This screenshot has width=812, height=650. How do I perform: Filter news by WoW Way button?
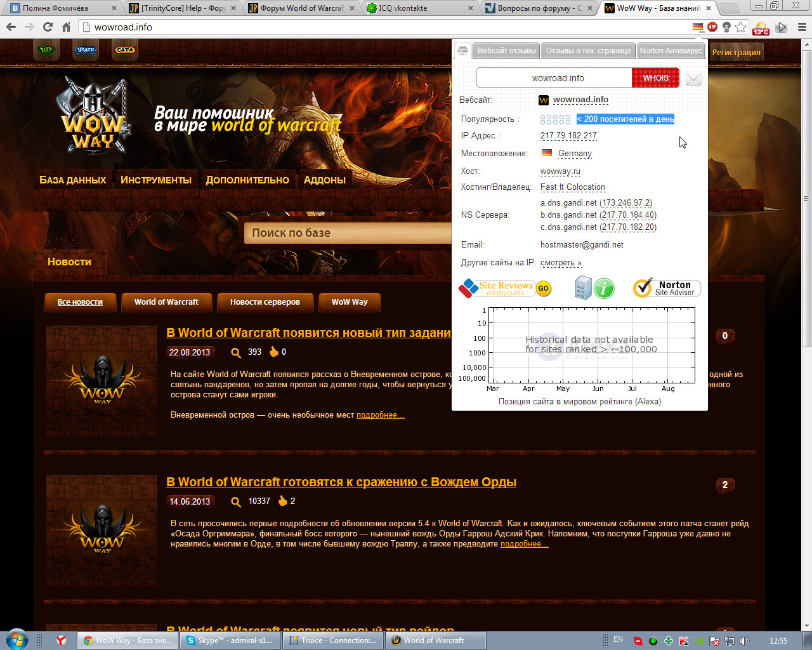[350, 302]
